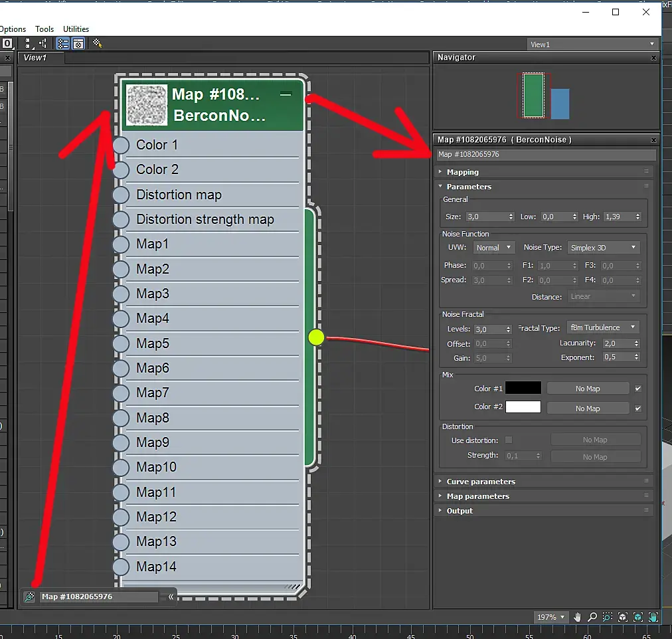Click the Map5 input socket
672x639 pixels.
tap(121, 343)
